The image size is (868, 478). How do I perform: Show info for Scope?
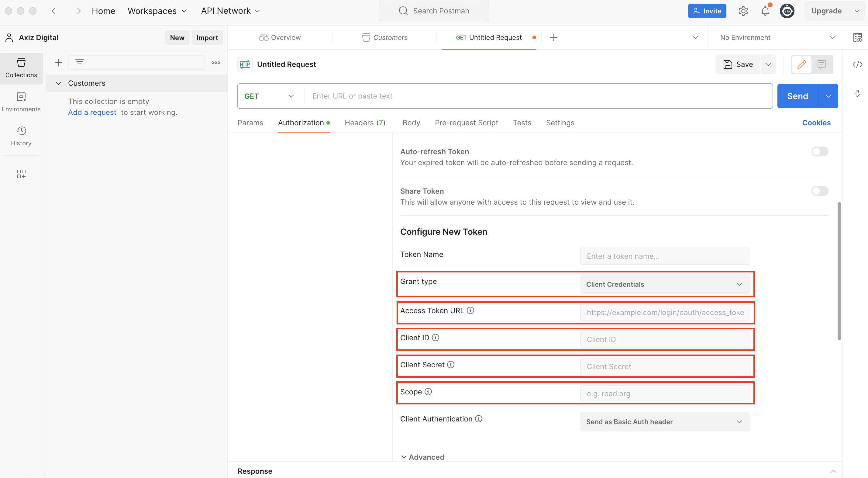pos(428,391)
